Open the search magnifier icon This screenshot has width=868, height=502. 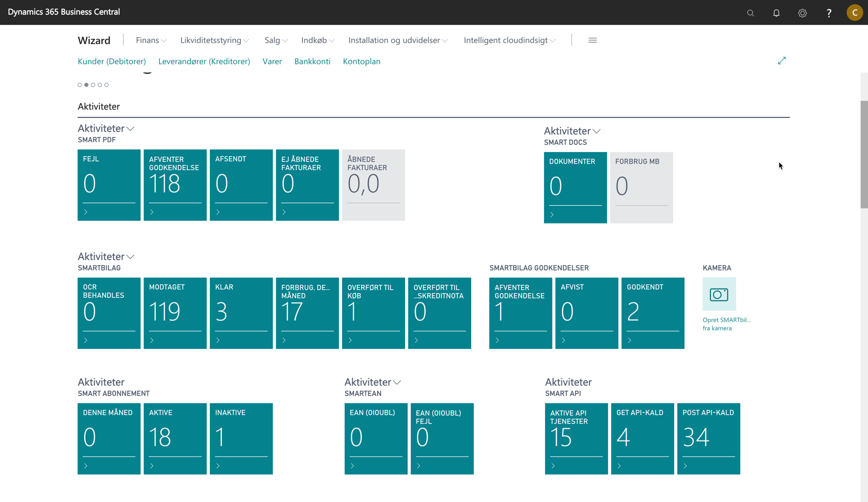[x=750, y=13]
